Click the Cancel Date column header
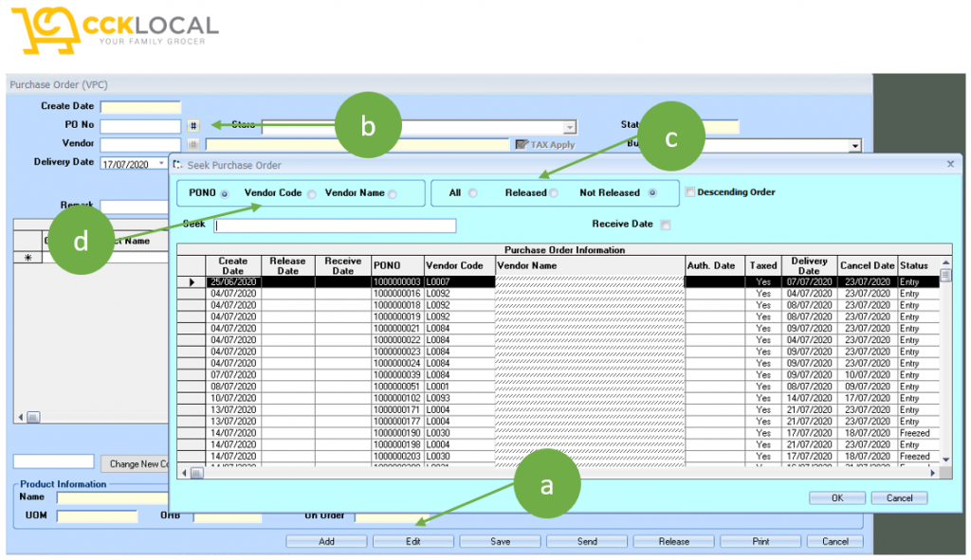The image size is (971, 560). point(867,265)
